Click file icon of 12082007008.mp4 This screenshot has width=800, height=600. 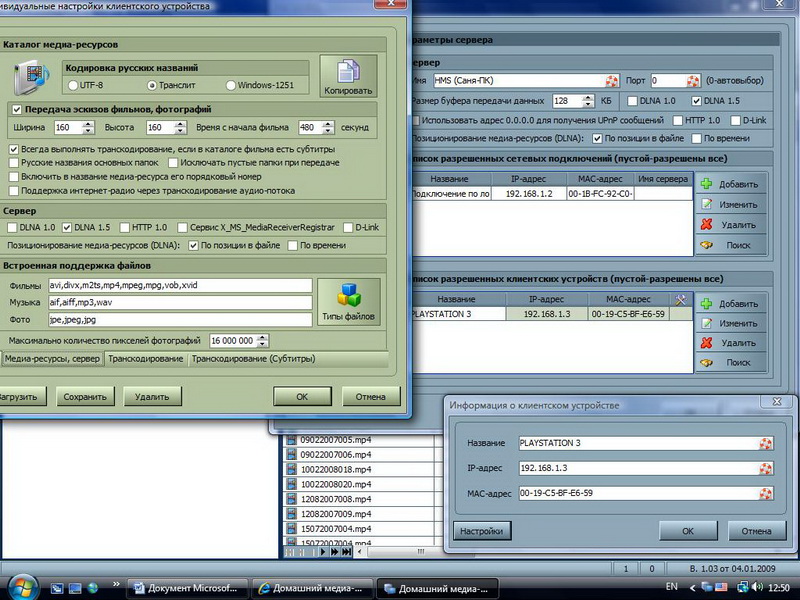coord(291,499)
